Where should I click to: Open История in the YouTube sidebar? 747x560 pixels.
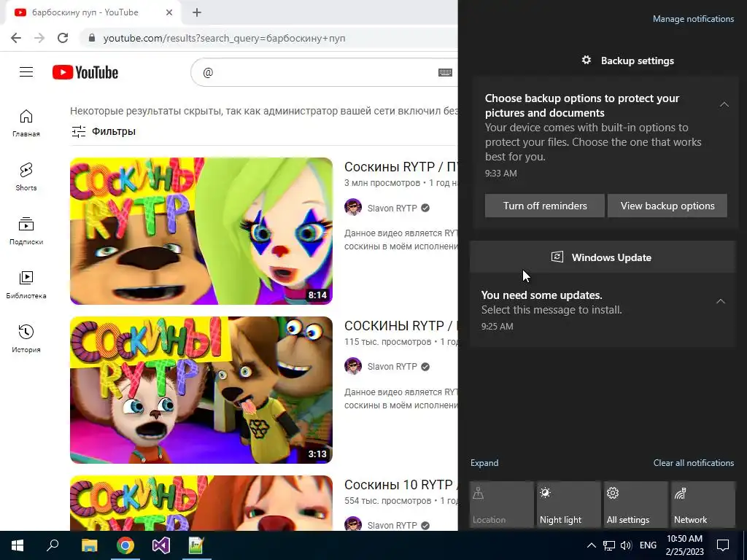pyautogui.click(x=26, y=338)
